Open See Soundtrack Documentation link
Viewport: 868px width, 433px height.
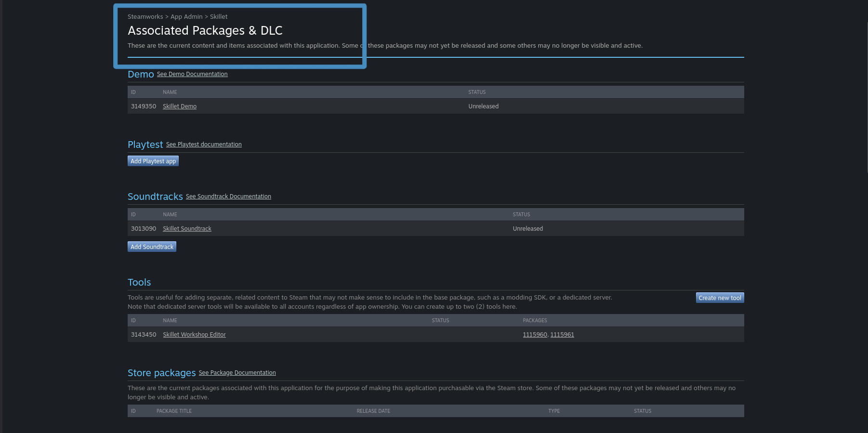pos(228,197)
